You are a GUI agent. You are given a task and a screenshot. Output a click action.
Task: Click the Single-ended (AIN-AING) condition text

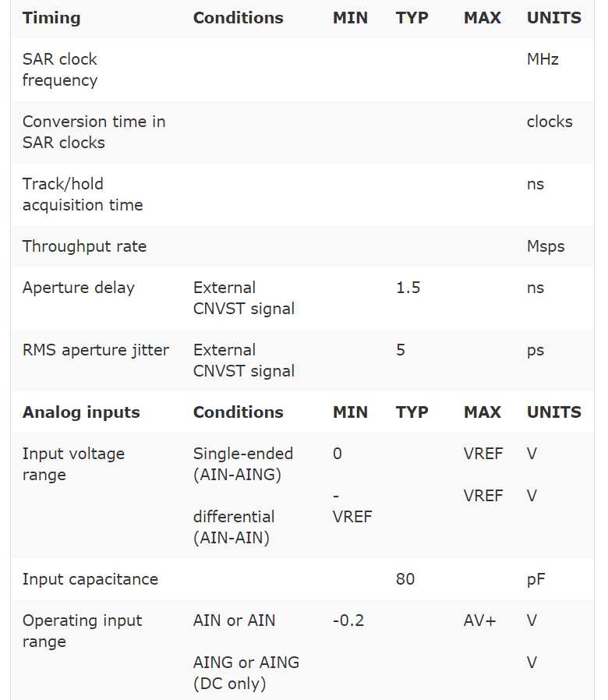pyautogui.click(x=243, y=464)
